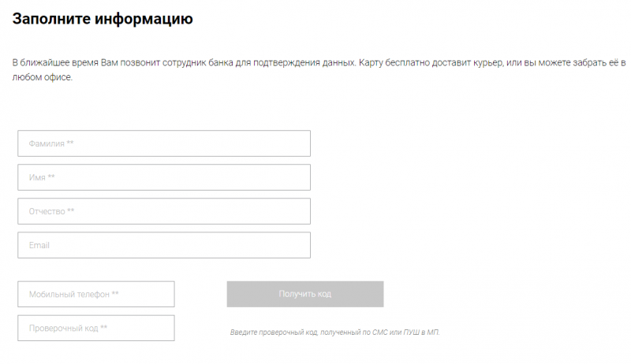
Task: Click the asterisks next to Имя placeholder
Action: (x=51, y=177)
